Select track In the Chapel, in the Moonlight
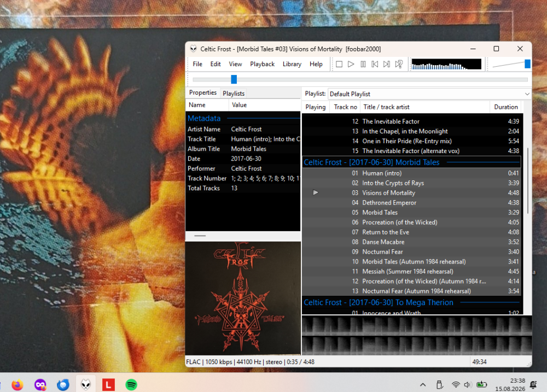Image resolution: width=547 pixels, height=392 pixels. pos(412,131)
